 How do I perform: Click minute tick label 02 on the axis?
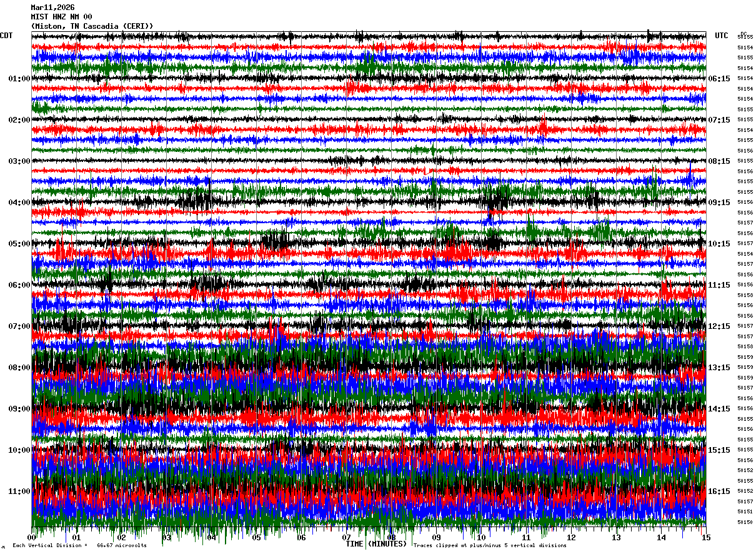(122, 538)
